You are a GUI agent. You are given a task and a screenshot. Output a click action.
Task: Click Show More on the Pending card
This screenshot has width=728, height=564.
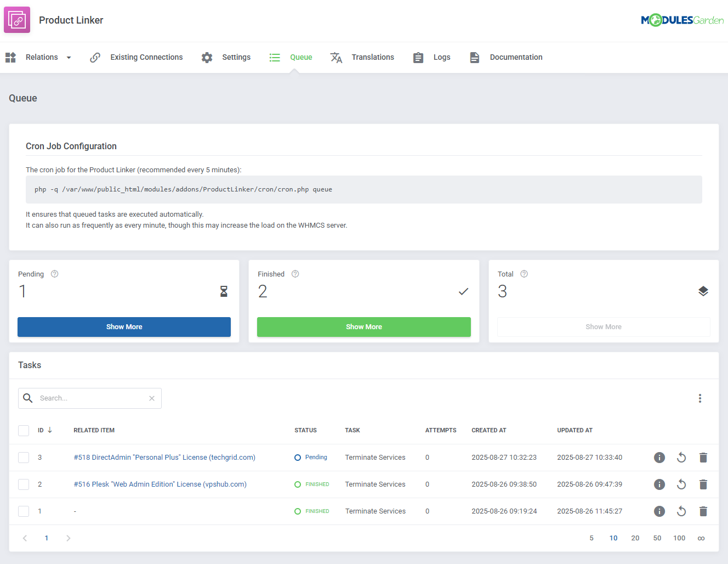pyautogui.click(x=124, y=326)
